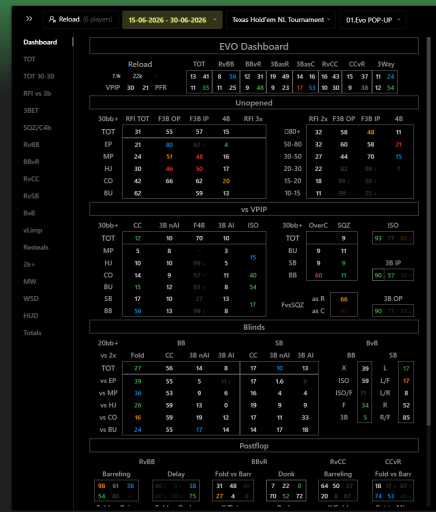Click the Blinds section header

tap(254, 327)
